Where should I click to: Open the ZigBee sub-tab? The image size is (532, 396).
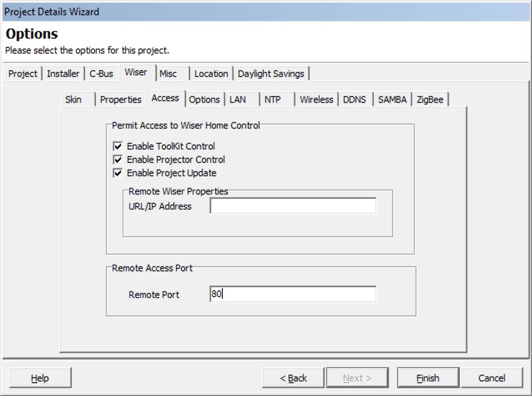tap(430, 99)
